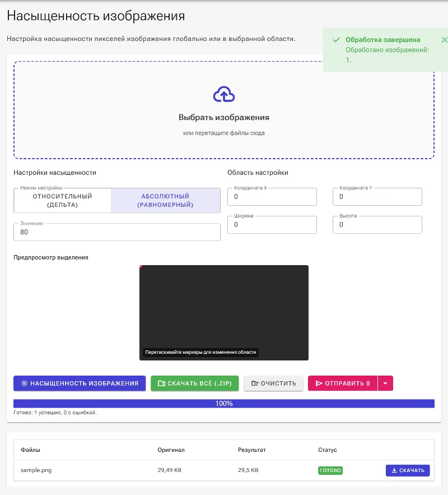
Task: Click the 'sample.png' file name
Action: 36,470
